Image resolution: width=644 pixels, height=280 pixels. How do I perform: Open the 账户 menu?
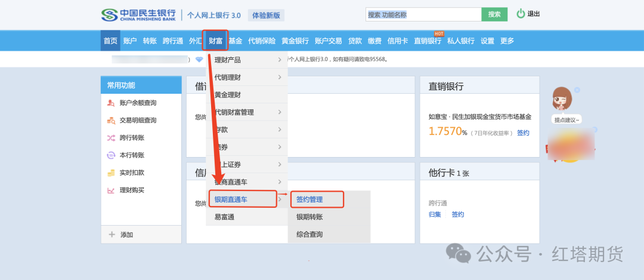click(x=130, y=41)
